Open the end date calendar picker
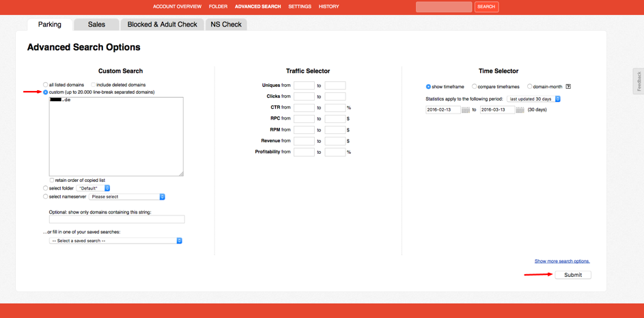Screen dimensions: 644x318 point(520,110)
